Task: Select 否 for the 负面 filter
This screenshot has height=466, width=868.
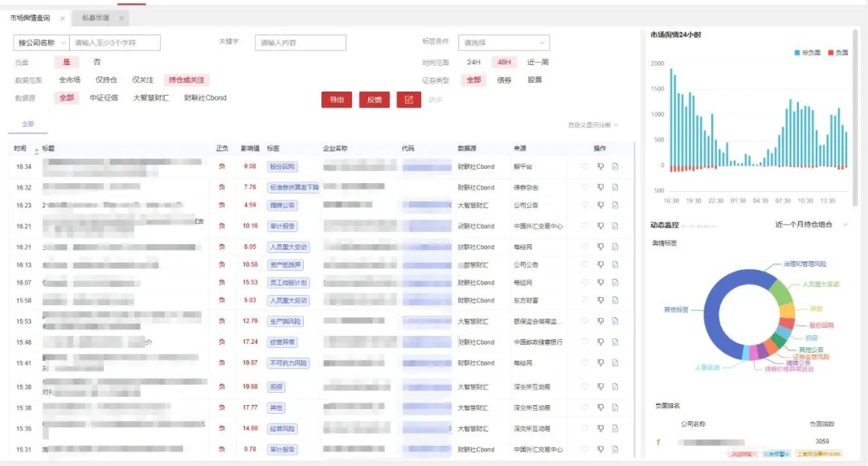Action: [x=96, y=63]
